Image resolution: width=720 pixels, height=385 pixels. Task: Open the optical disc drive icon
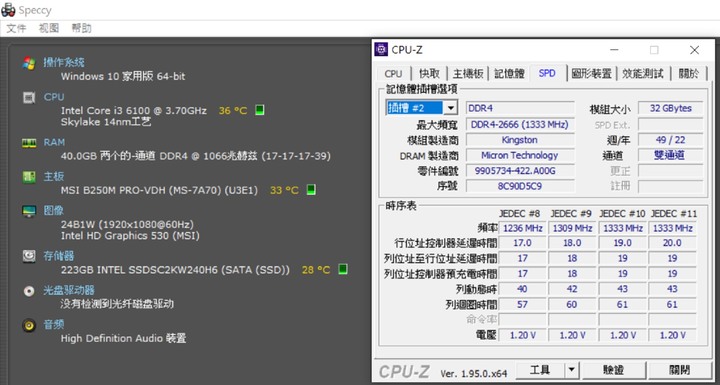tap(28, 291)
